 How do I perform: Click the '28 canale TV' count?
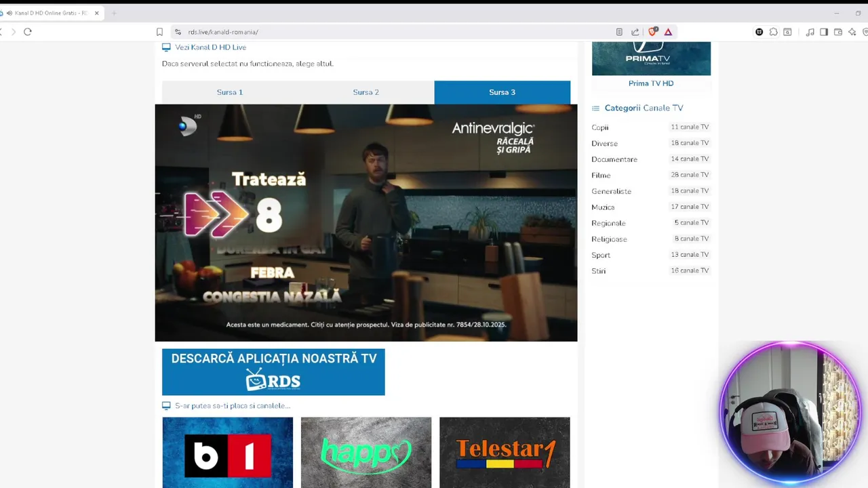tap(690, 175)
